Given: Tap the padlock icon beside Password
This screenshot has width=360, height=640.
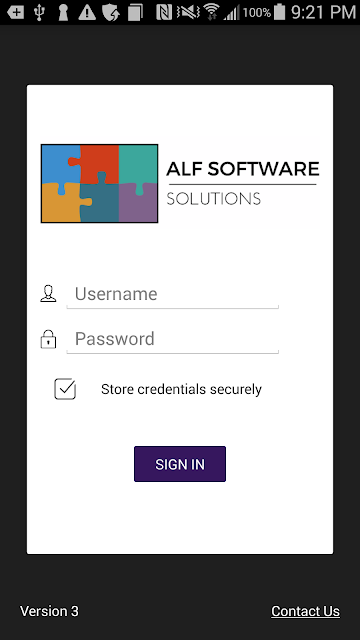Looking at the screenshot, I should pos(48,339).
